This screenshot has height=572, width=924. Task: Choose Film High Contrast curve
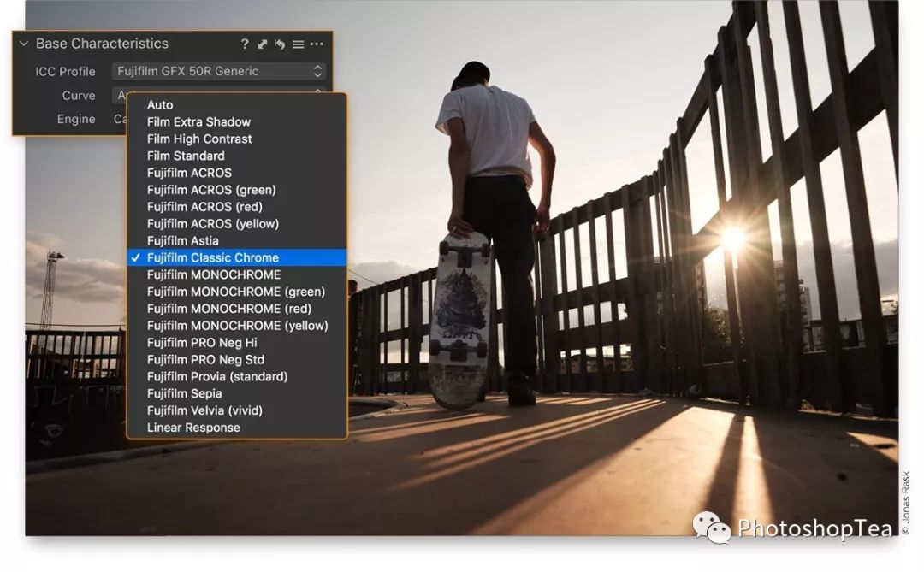click(237, 139)
